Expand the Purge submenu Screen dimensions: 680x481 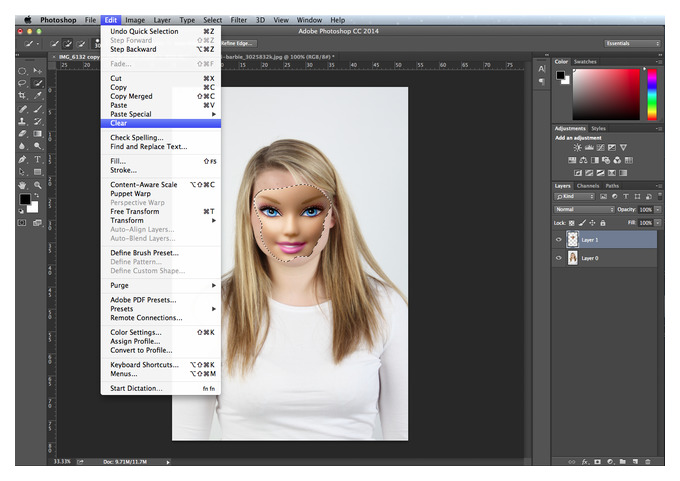coord(213,285)
